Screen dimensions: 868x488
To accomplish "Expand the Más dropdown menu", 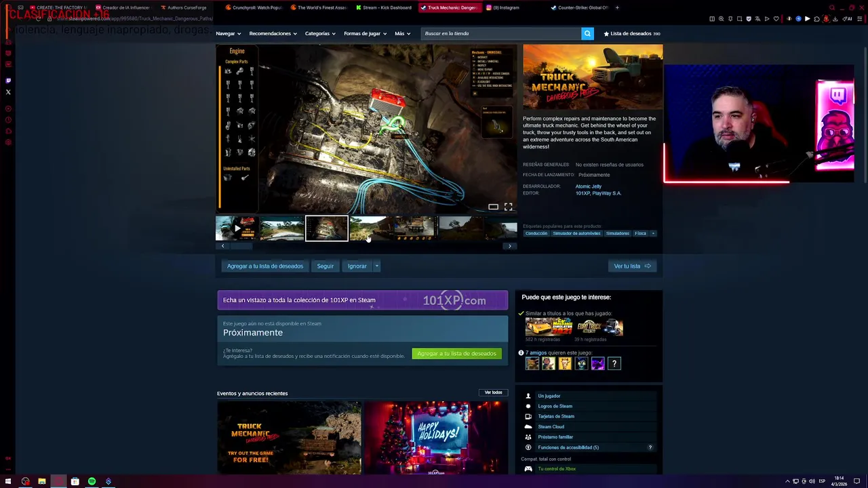I will pyautogui.click(x=402, y=33).
